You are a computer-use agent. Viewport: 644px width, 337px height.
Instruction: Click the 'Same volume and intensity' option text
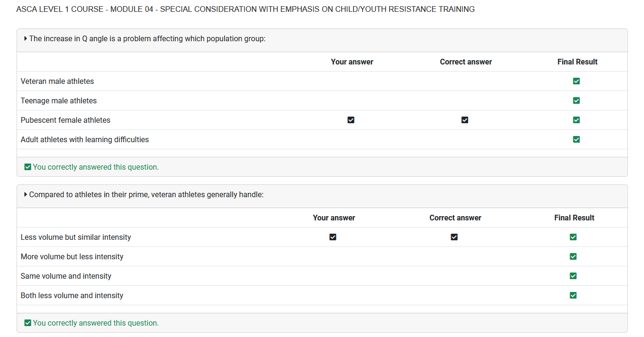click(x=66, y=276)
